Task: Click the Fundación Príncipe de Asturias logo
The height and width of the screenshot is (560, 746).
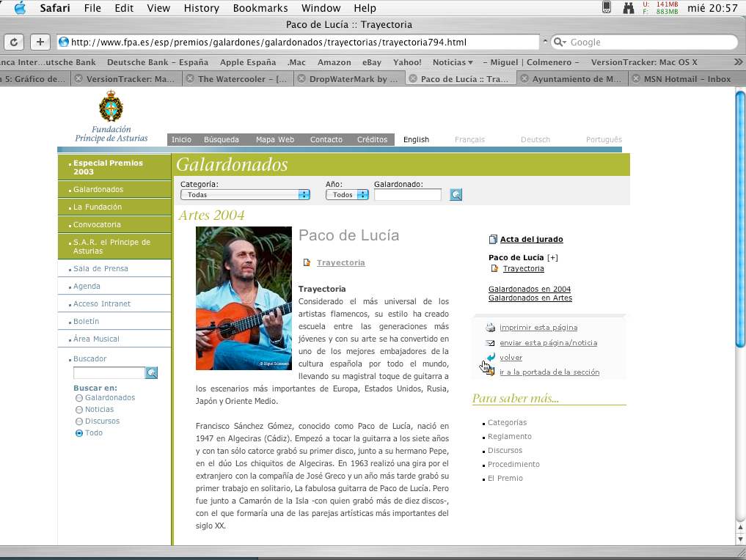Action: point(111,116)
